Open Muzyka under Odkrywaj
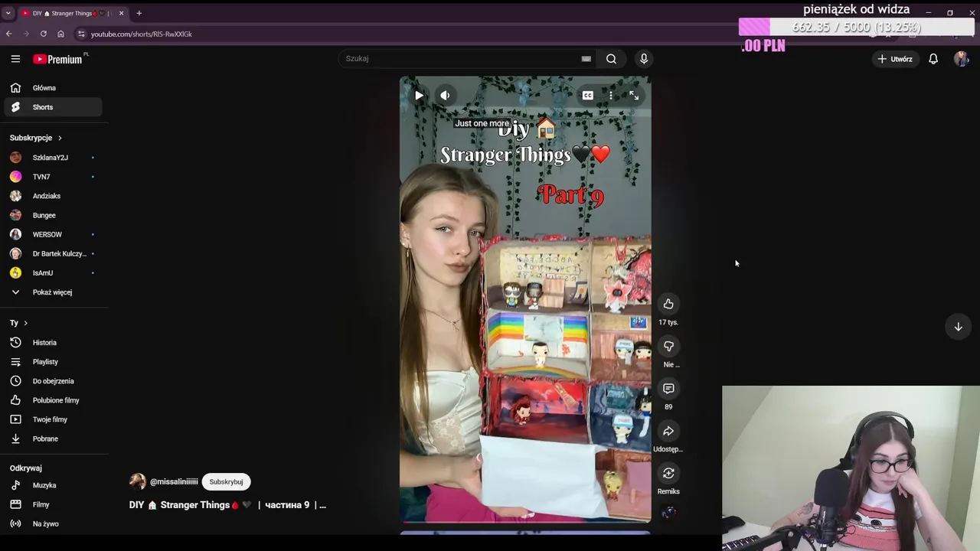This screenshot has height=551, width=980. [53, 485]
